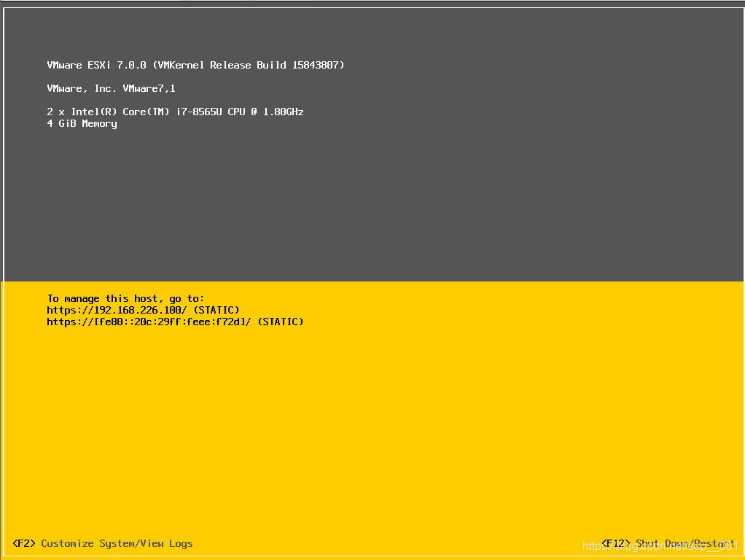
Task: Click the VMware ESXi 7.0.0 build line
Action: click(196, 65)
